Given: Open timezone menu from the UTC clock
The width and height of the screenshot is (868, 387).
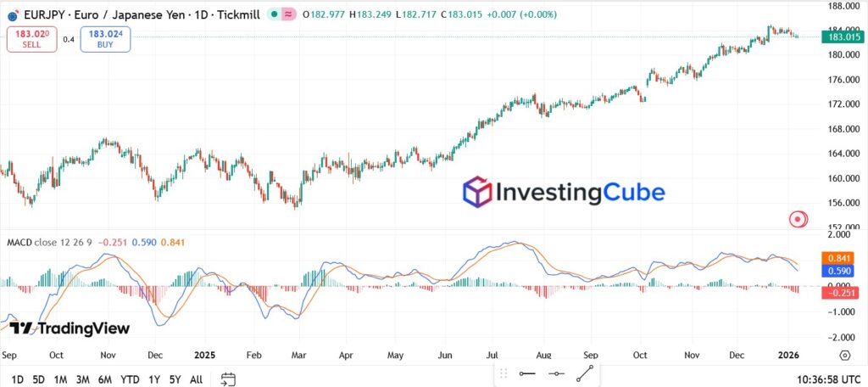Looking at the screenshot, I should pos(827,379).
